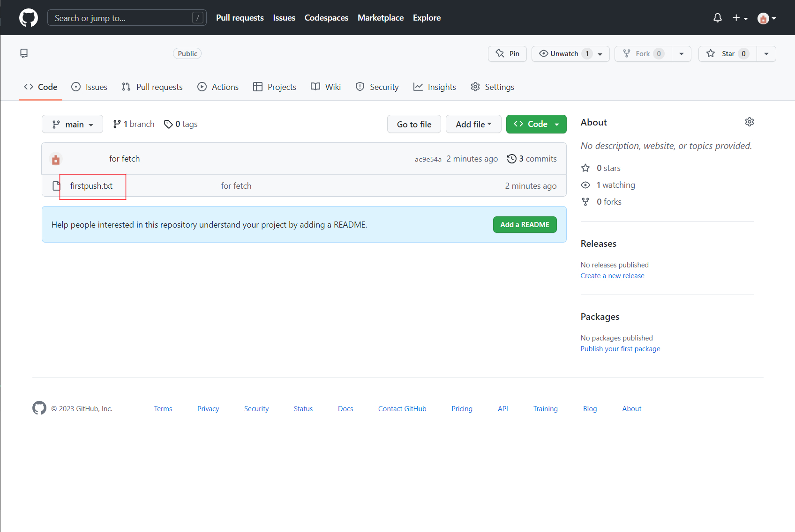Open header Pull requests menu item

coord(240,18)
